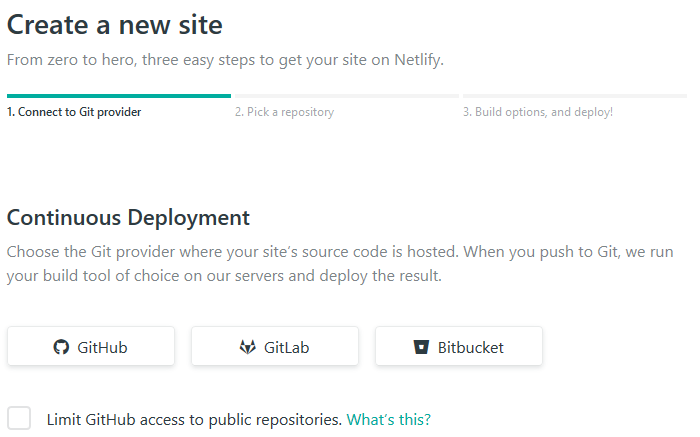The height and width of the screenshot is (437, 700).
Task: Click the "Choose the Git provider" description paragraph
Action: click(x=340, y=263)
